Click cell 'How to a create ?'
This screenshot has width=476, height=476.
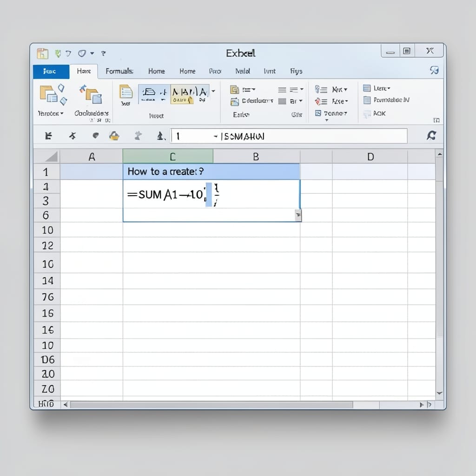pos(212,172)
